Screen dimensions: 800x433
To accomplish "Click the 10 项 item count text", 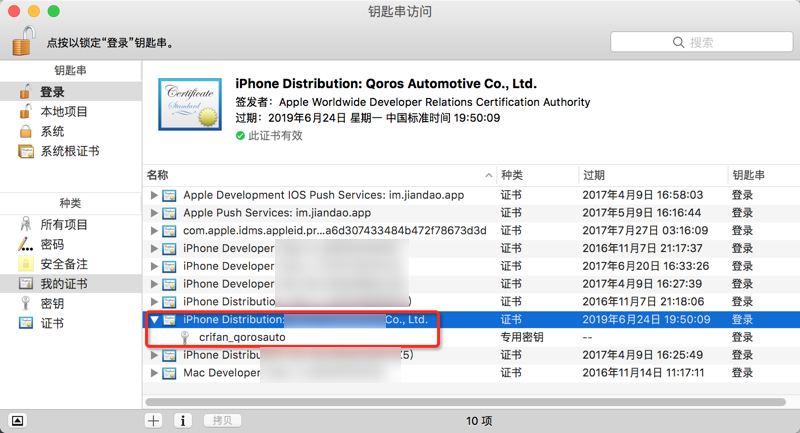I will (x=479, y=421).
